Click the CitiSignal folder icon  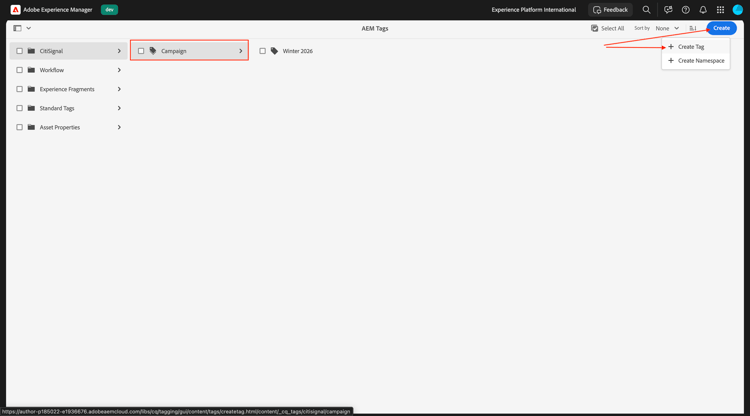(31, 51)
